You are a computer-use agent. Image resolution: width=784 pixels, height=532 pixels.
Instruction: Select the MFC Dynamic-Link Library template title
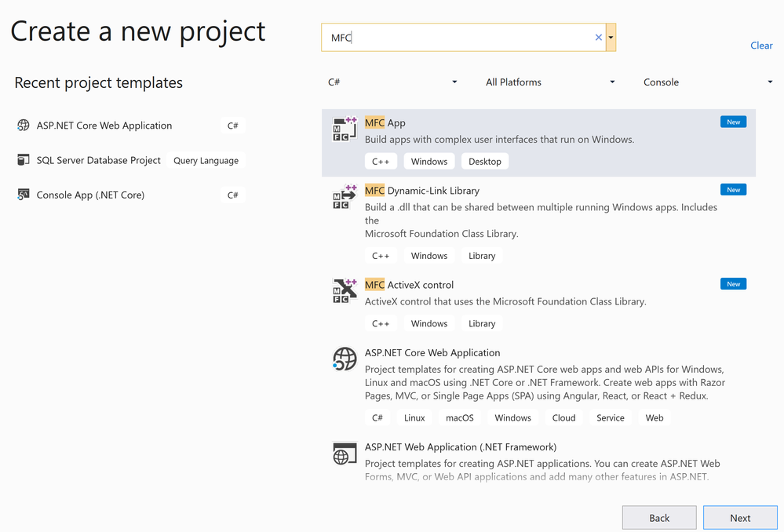tap(421, 191)
